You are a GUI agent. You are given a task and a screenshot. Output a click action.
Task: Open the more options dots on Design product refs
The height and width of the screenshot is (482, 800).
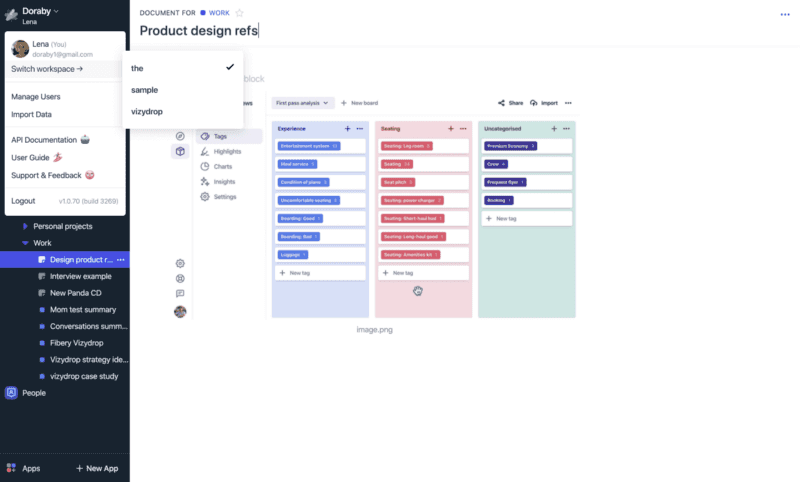coord(121,260)
